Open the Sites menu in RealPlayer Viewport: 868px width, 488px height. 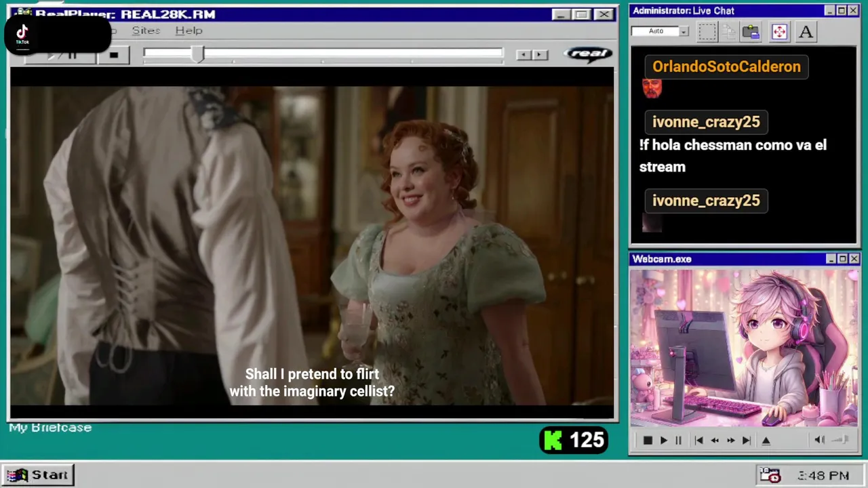146,30
